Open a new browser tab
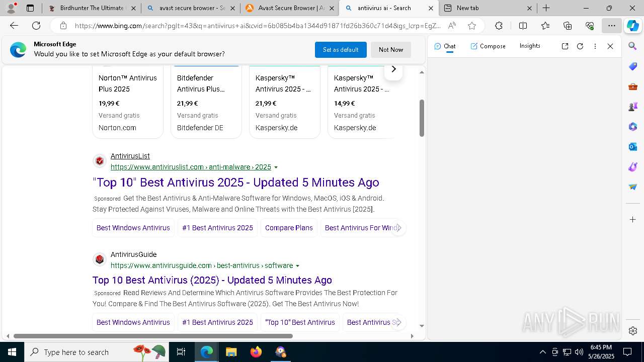Screen dimensions: 644x362 click(x=546, y=8)
